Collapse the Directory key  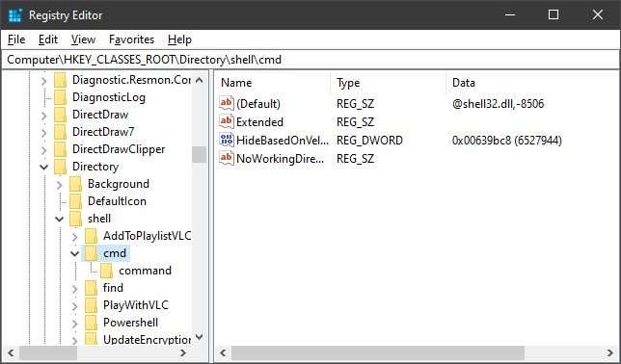point(44,168)
